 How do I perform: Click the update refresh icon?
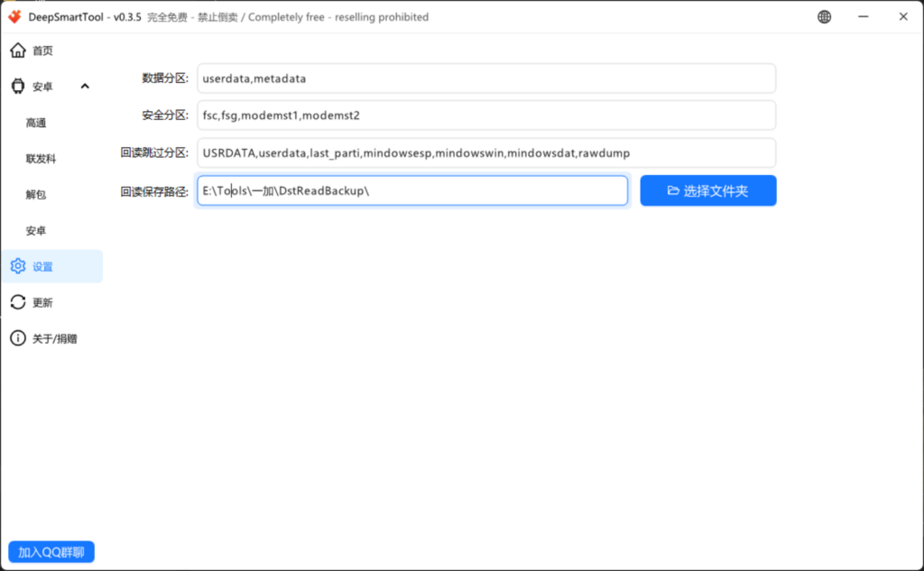click(x=17, y=302)
